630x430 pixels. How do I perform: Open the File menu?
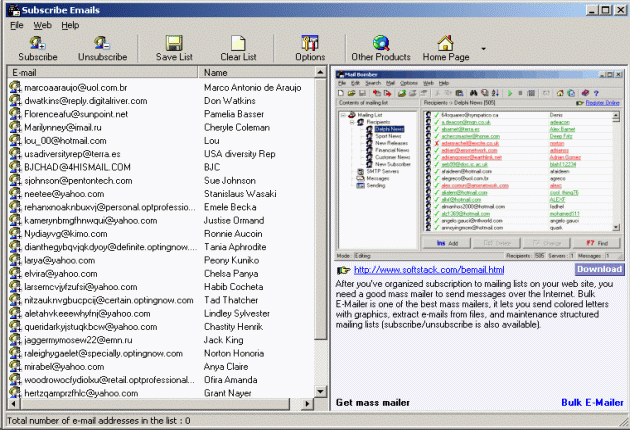(x=17, y=24)
